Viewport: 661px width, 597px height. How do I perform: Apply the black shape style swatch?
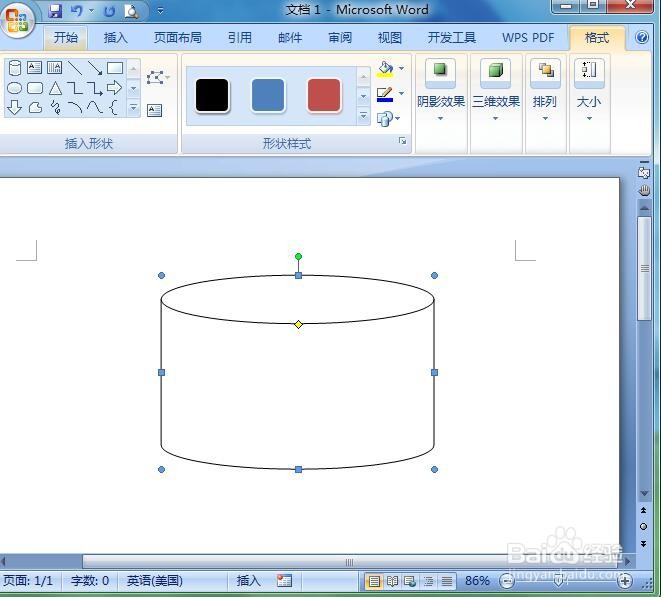coord(212,95)
